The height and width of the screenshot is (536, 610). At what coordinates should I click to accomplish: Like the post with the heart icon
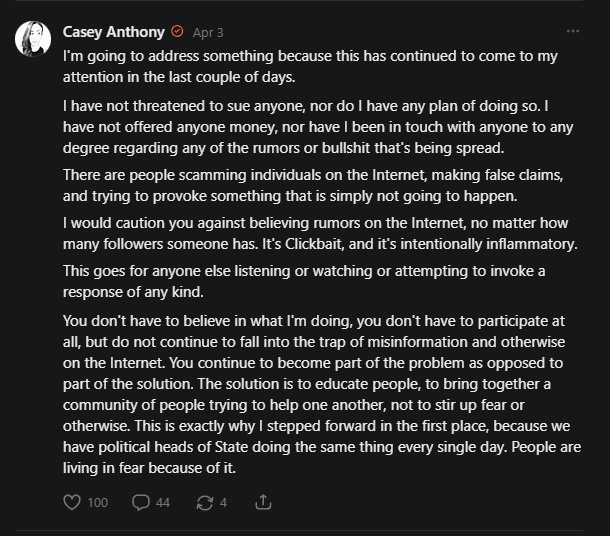[72, 502]
